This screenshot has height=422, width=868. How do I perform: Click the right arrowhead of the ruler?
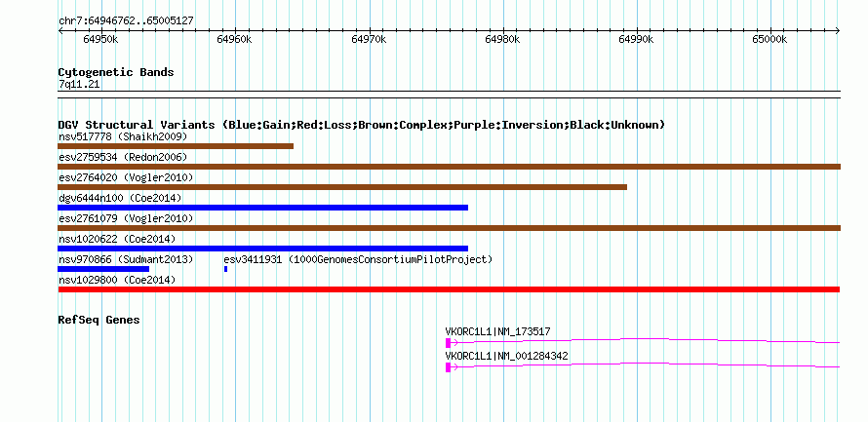click(x=838, y=31)
